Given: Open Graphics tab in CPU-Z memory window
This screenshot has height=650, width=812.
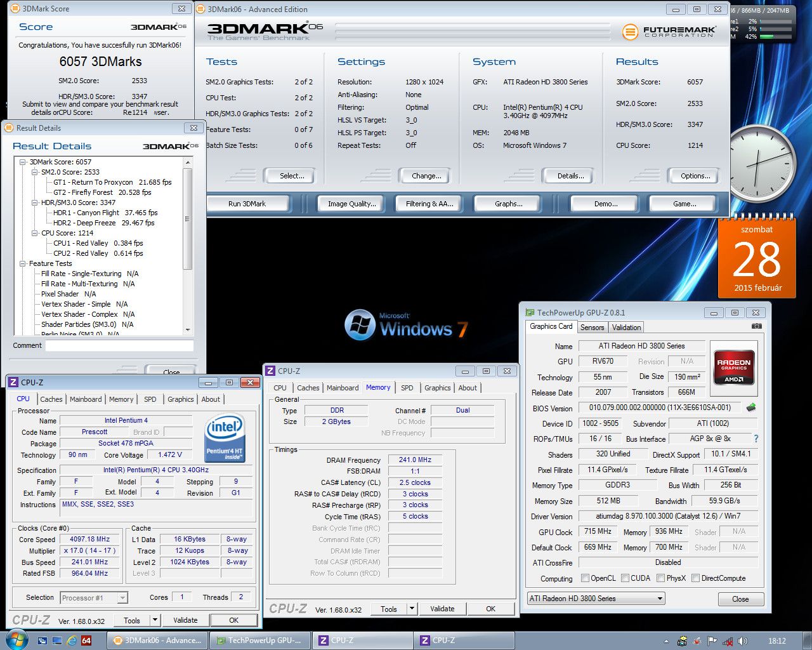Looking at the screenshot, I should click(438, 388).
